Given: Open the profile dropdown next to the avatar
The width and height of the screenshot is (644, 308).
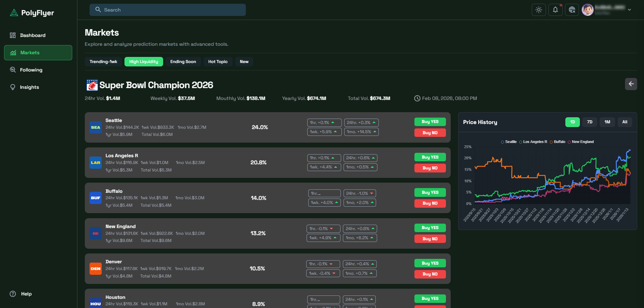Looking at the screenshot, I should tap(629, 10).
